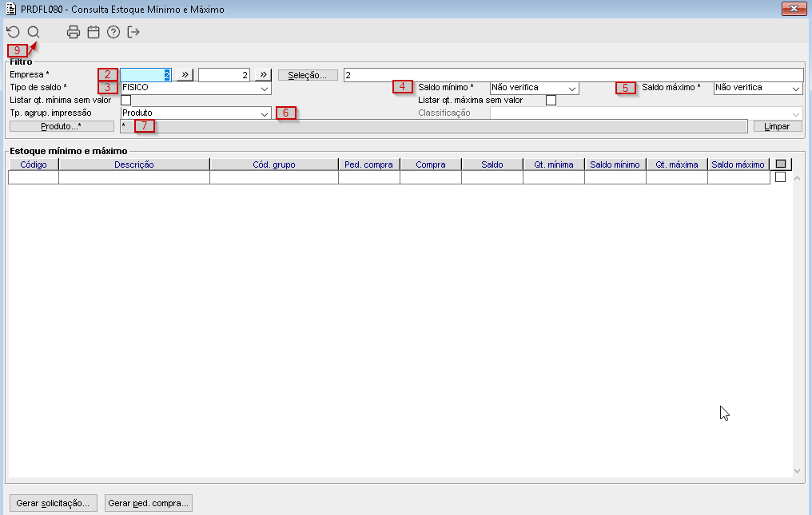Click empty Código cell in first row
This screenshot has width=812, height=515.
pyautogui.click(x=34, y=177)
